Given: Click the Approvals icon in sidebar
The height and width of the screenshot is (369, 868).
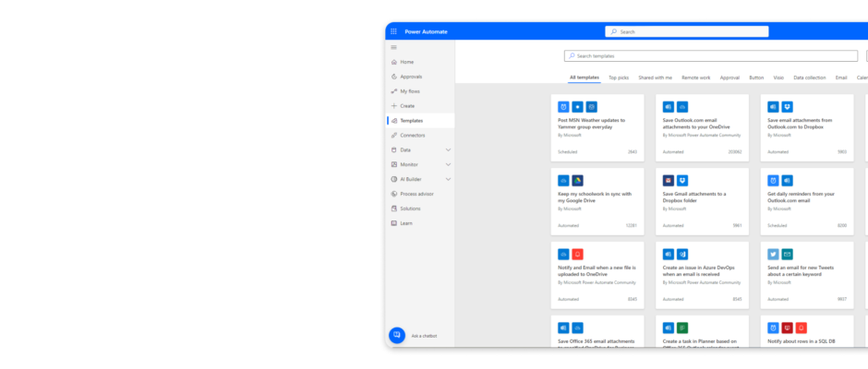Looking at the screenshot, I should coord(394,77).
